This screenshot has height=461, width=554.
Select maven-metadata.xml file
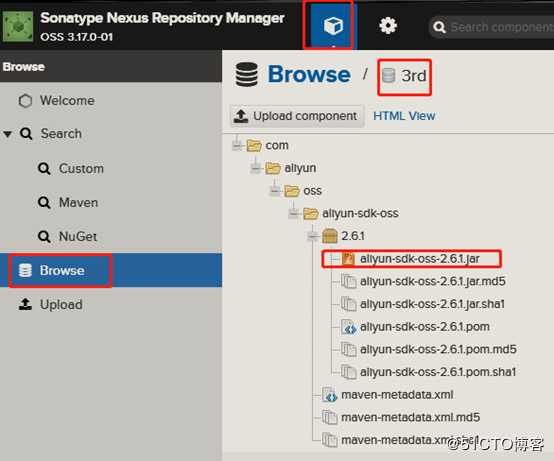[397, 395]
